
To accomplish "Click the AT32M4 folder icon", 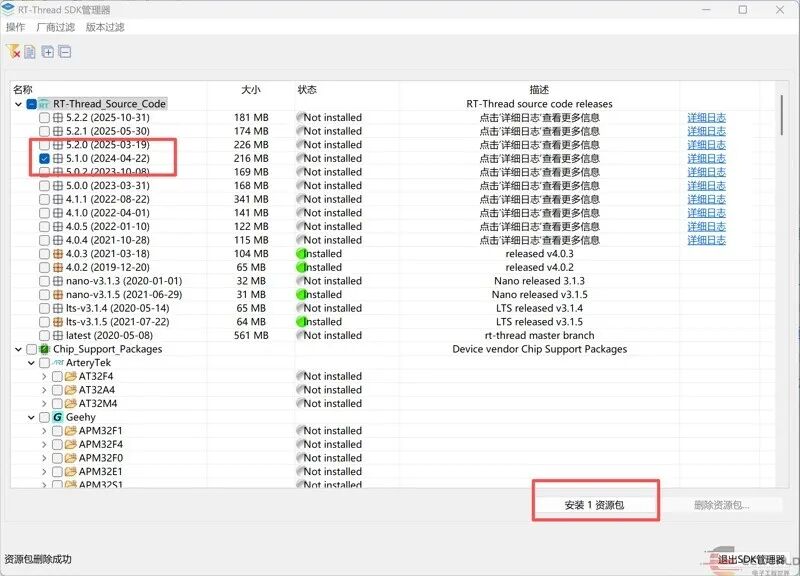I will click(x=70, y=404).
